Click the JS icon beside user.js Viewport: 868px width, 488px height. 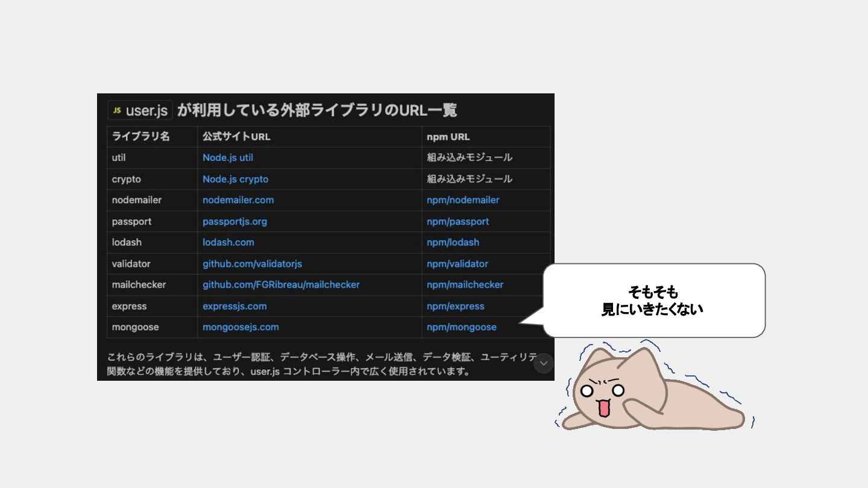[x=117, y=111]
